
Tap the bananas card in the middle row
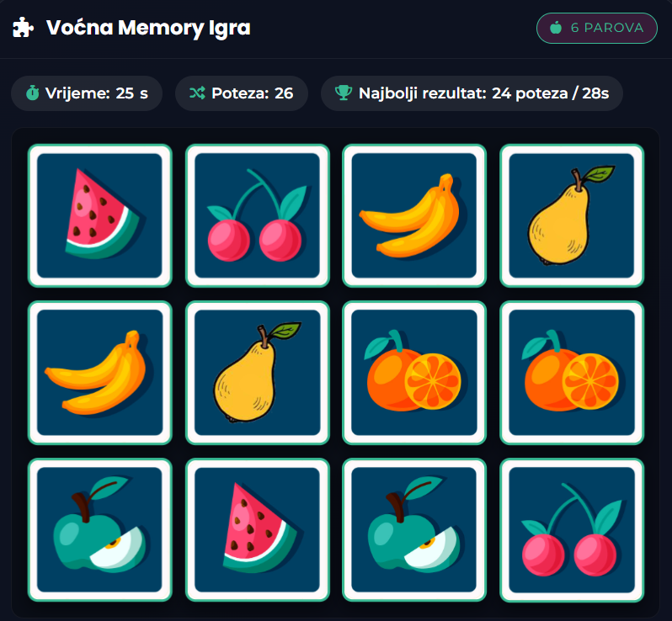[100, 373]
